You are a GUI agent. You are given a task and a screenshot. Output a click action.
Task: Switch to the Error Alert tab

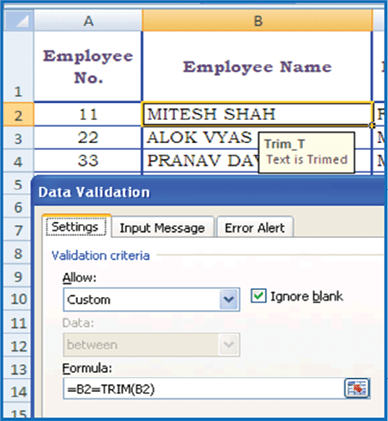(255, 228)
